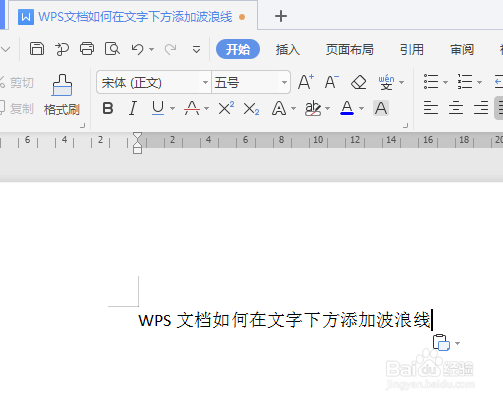Click the 复制 (Copy) button

(x=17, y=109)
